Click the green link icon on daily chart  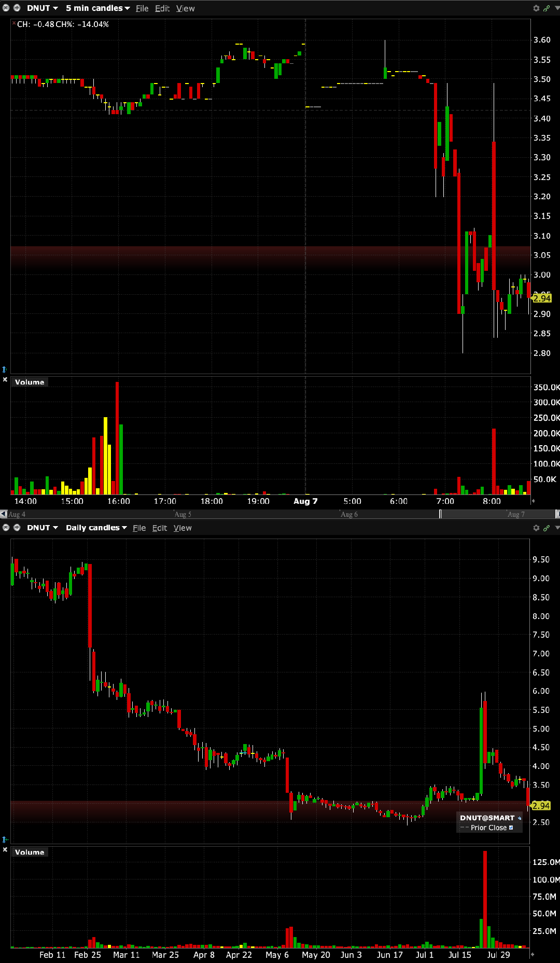[x=547, y=528]
